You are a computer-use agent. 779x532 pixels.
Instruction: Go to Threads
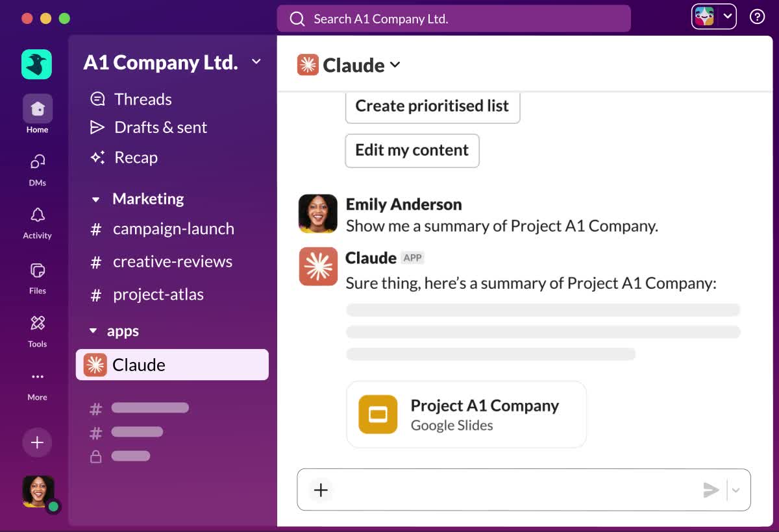[143, 99]
